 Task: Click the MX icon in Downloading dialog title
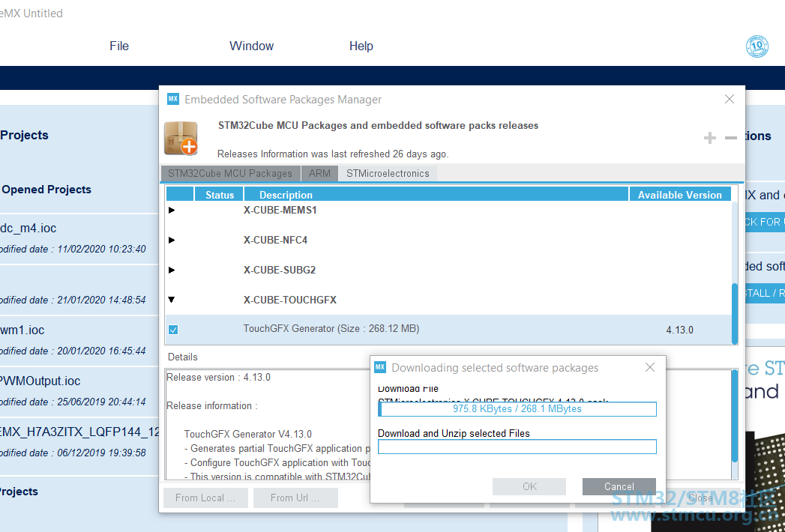[380, 367]
